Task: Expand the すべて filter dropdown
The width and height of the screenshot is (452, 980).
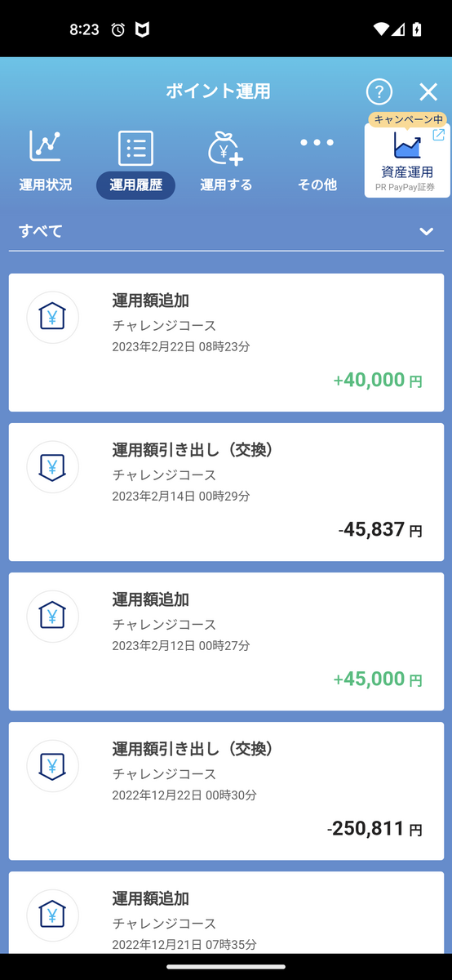Action: 426,231
